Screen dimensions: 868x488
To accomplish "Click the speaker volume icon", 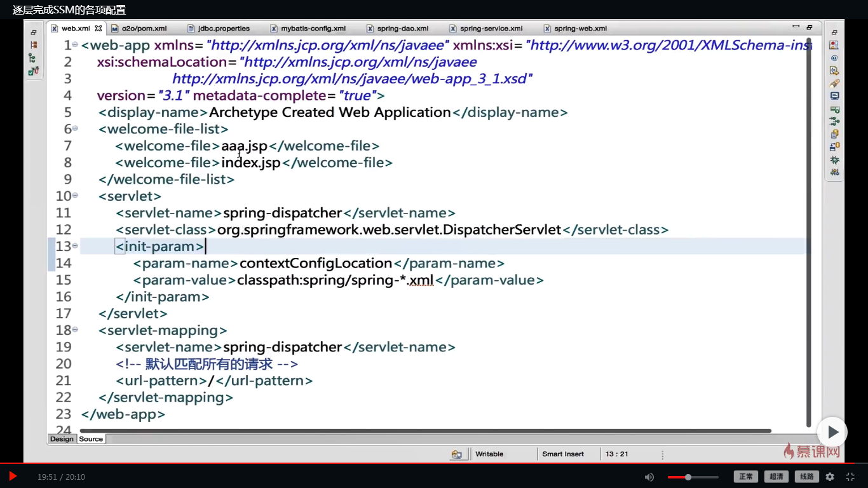I will pyautogui.click(x=649, y=477).
